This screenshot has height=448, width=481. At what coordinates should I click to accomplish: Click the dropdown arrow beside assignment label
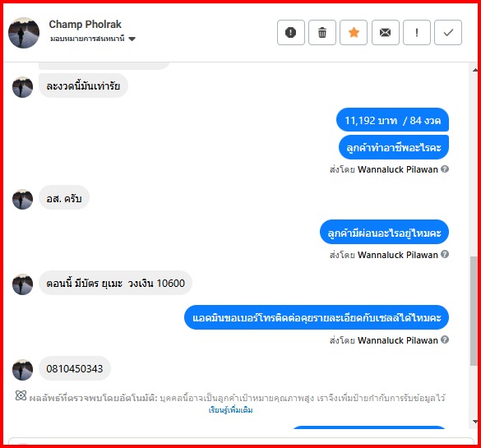(x=132, y=39)
